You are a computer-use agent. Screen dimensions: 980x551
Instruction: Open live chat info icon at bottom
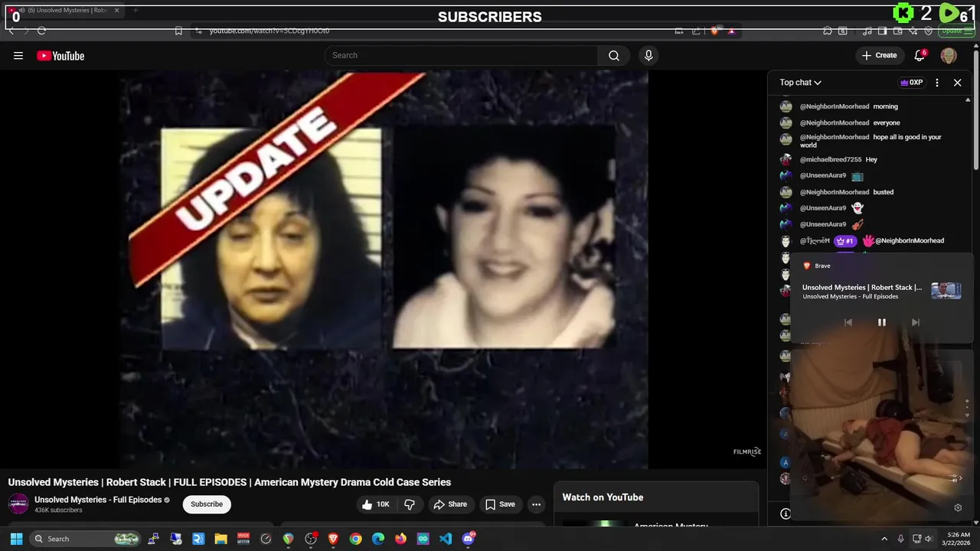[x=785, y=514]
